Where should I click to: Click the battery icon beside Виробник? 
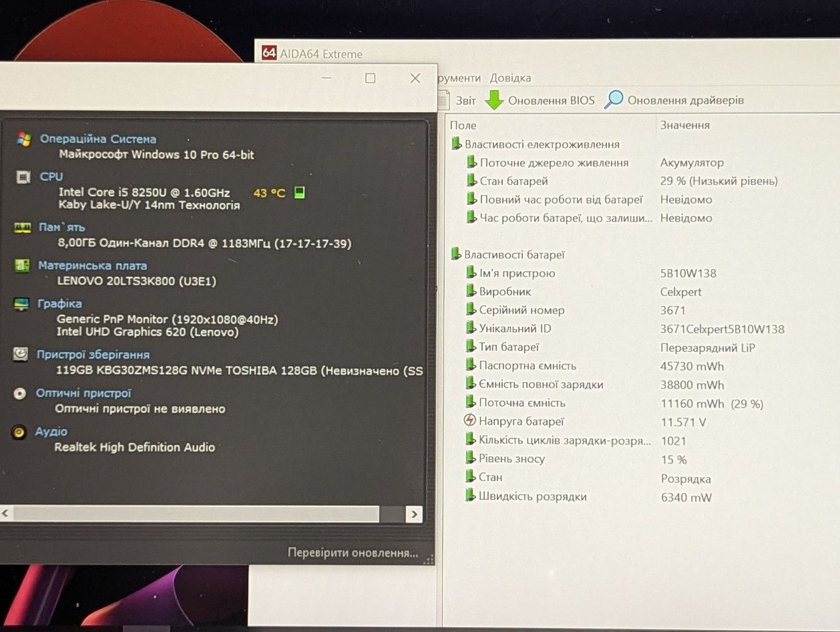pos(471,291)
